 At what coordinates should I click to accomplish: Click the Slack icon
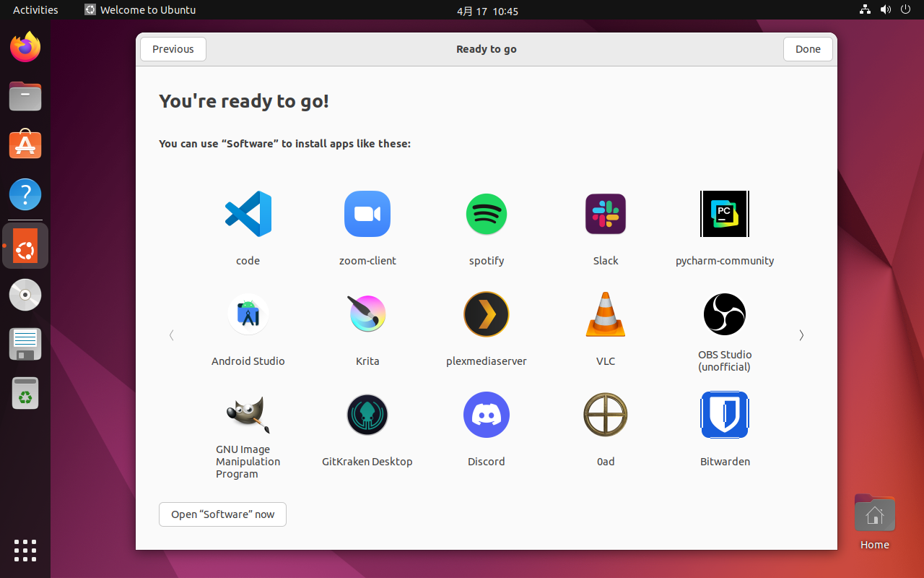coord(605,214)
